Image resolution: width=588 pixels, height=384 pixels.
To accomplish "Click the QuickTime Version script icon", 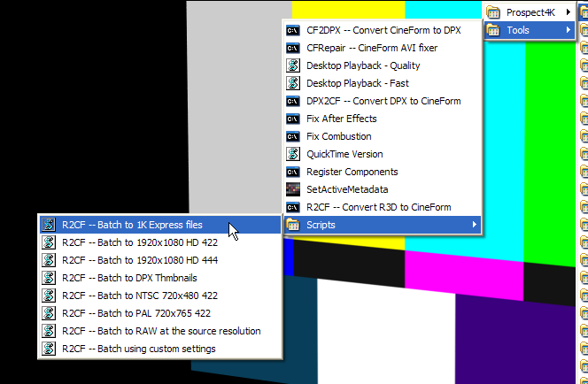I will tap(293, 154).
